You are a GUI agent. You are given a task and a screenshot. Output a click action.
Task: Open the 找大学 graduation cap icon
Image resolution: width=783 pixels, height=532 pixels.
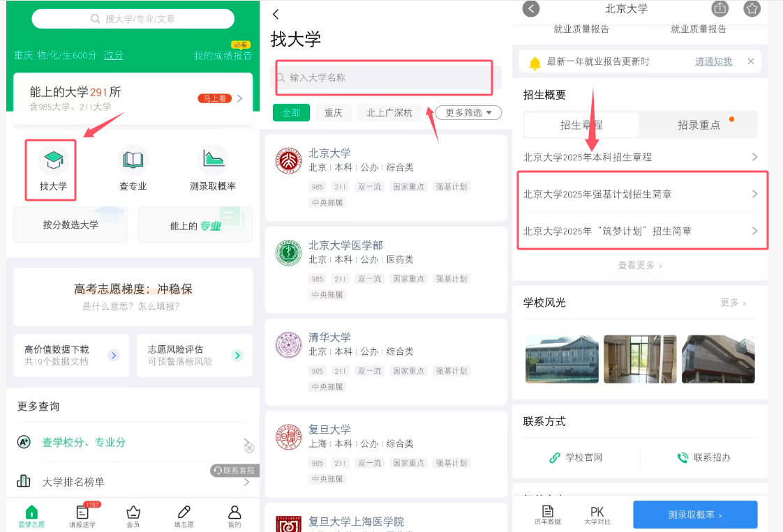click(53, 162)
